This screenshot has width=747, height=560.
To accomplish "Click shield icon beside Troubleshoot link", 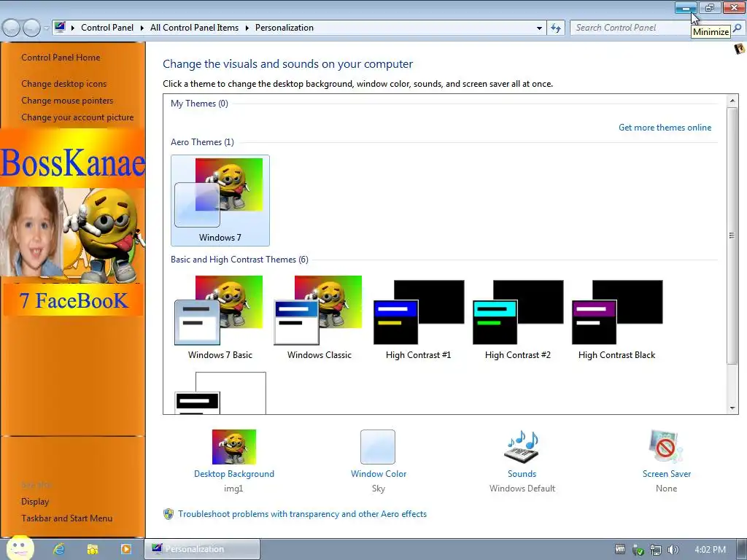I will point(169,514).
